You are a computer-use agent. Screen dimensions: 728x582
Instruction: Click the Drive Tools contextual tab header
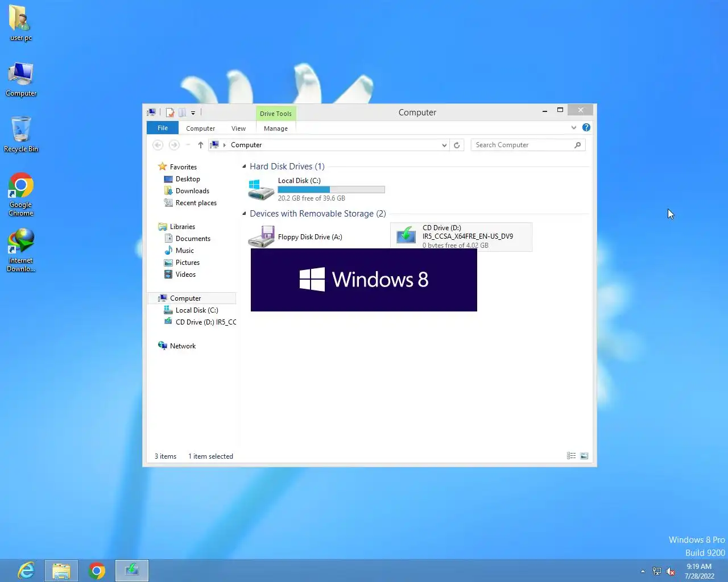(276, 114)
